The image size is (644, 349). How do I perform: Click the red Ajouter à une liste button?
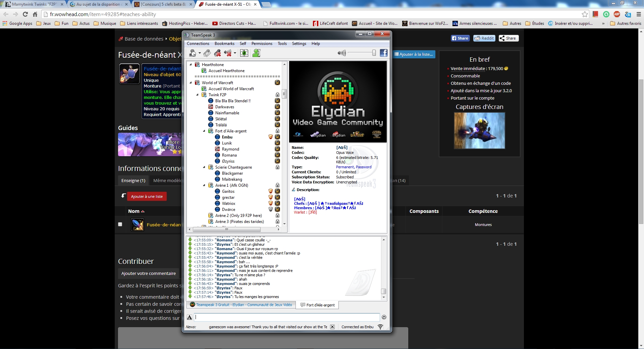click(147, 196)
